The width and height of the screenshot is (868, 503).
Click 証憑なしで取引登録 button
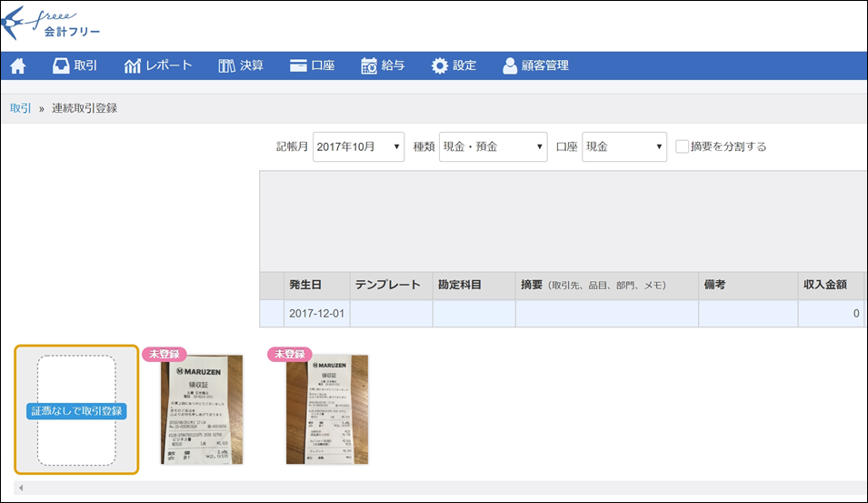76,411
